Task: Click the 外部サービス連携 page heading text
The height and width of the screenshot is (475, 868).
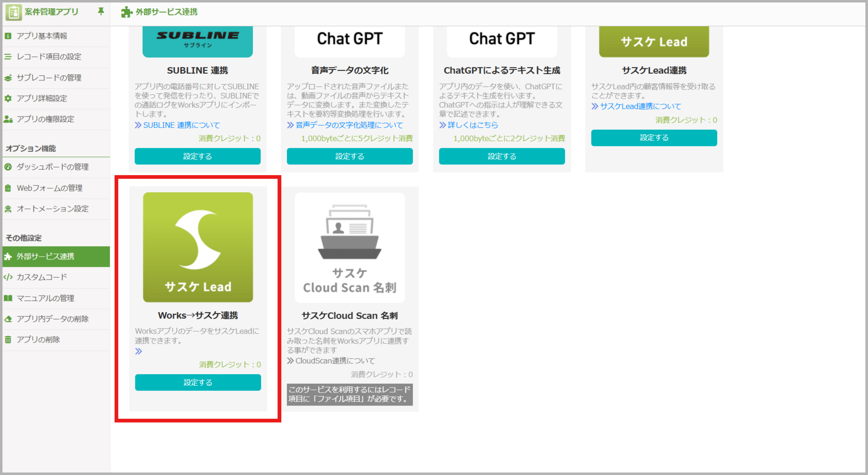Action: [x=166, y=12]
